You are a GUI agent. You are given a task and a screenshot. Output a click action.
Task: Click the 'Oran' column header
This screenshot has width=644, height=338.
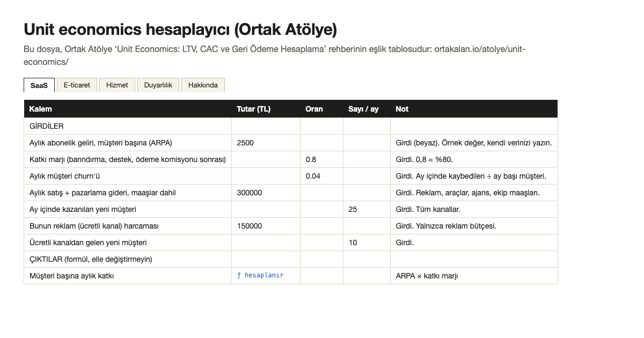point(322,109)
